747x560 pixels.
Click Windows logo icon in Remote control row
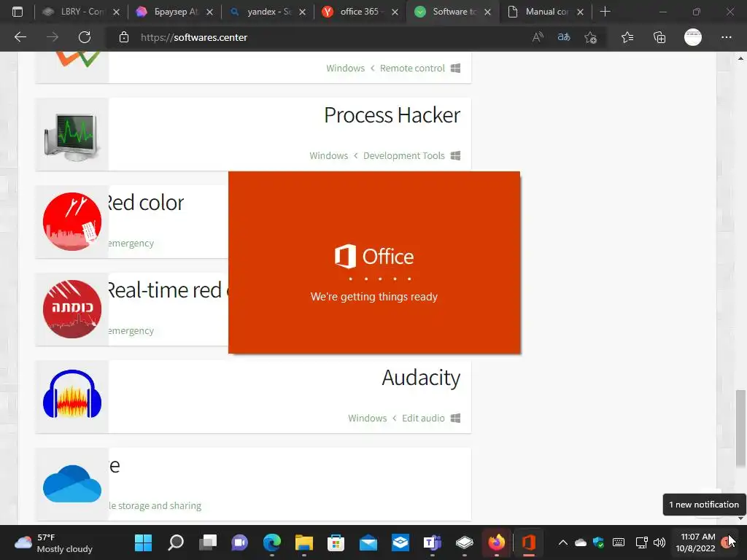(x=455, y=68)
